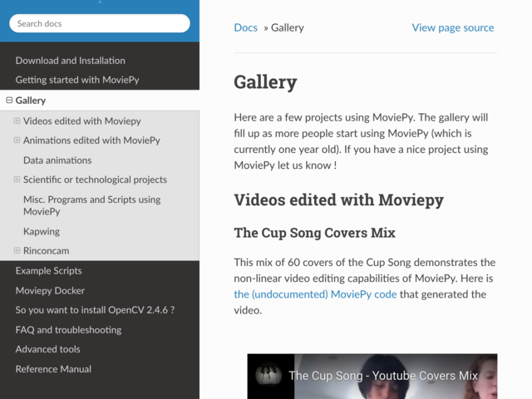Expand Scientific or technological projects plus icon
Viewport: 532px width, 399px height.
pyautogui.click(x=17, y=180)
